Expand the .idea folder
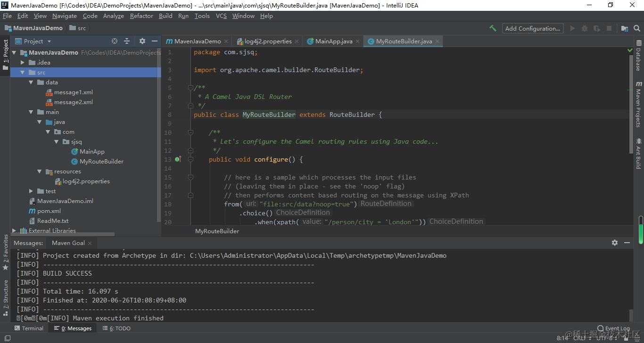The image size is (644, 343). [x=23, y=63]
